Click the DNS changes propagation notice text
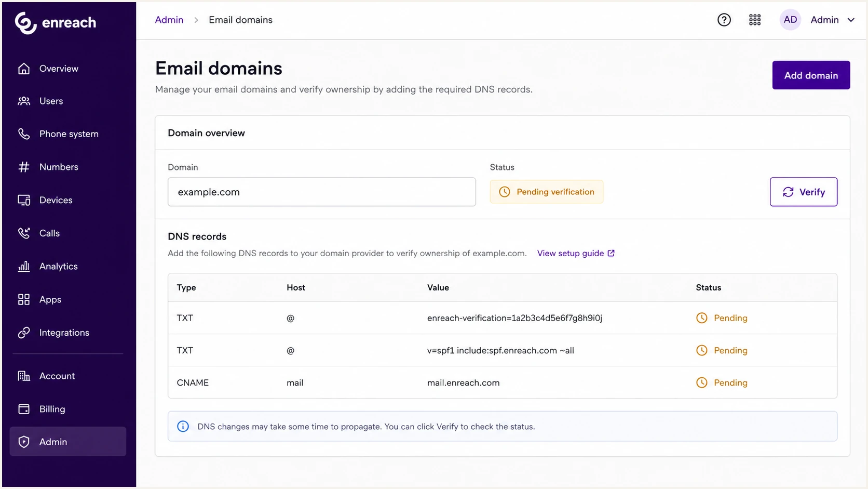868x489 pixels. coord(366,427)
